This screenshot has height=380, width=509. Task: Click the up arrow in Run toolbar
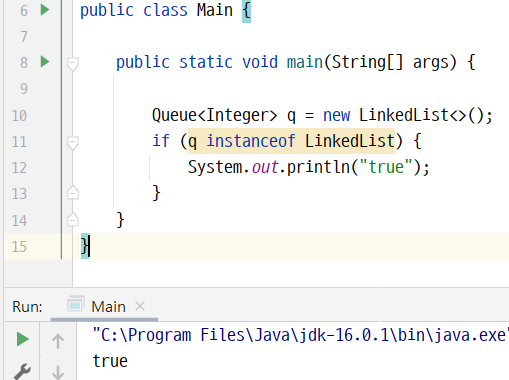58,341
